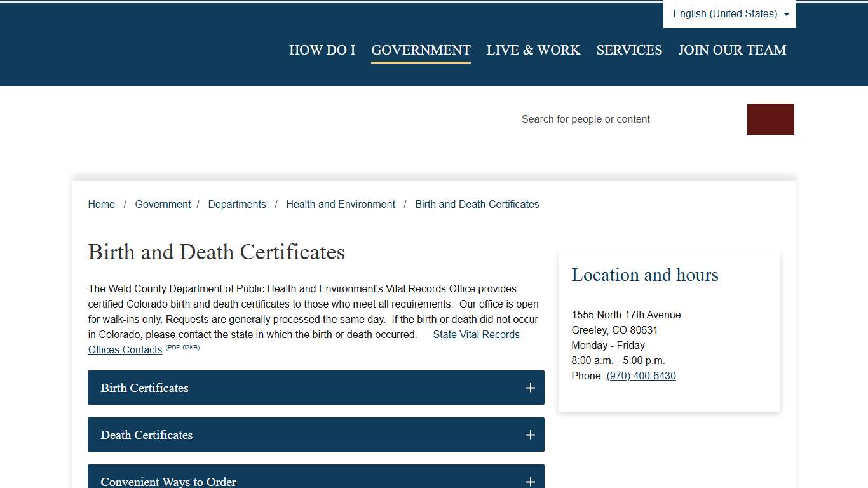This screenshot has height=488, width=868.
Task: Open the LIVE & WORK menu
Action: point(533,50)
